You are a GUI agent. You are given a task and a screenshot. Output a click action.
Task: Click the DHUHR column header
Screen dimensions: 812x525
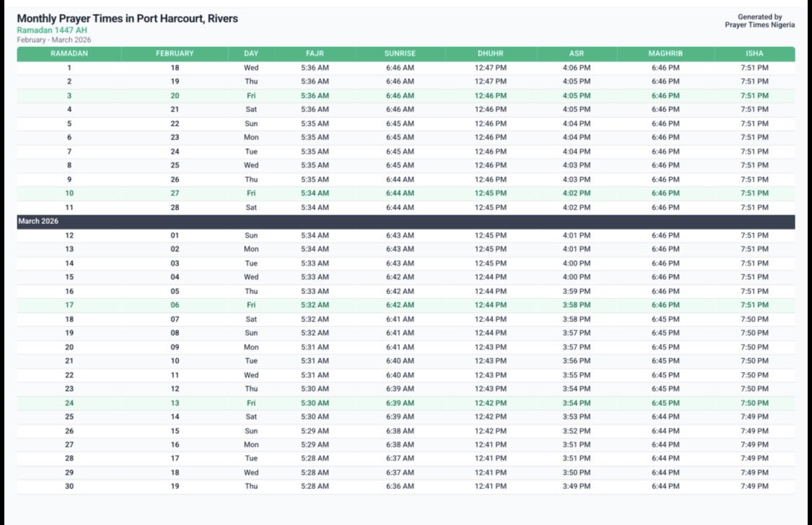[x=491, y=53]
